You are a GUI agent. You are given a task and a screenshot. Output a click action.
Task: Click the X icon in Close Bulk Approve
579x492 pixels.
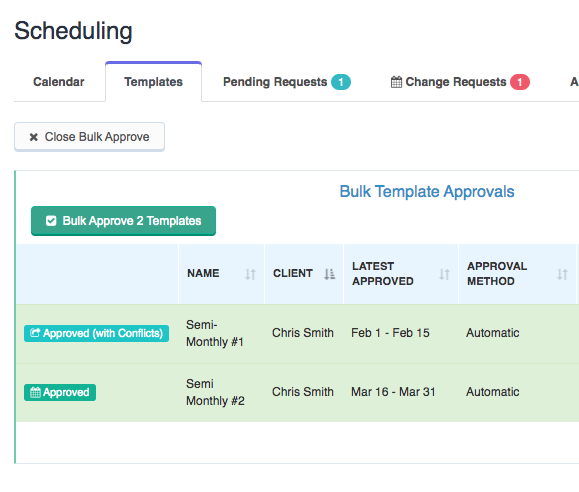pos(34,137)
